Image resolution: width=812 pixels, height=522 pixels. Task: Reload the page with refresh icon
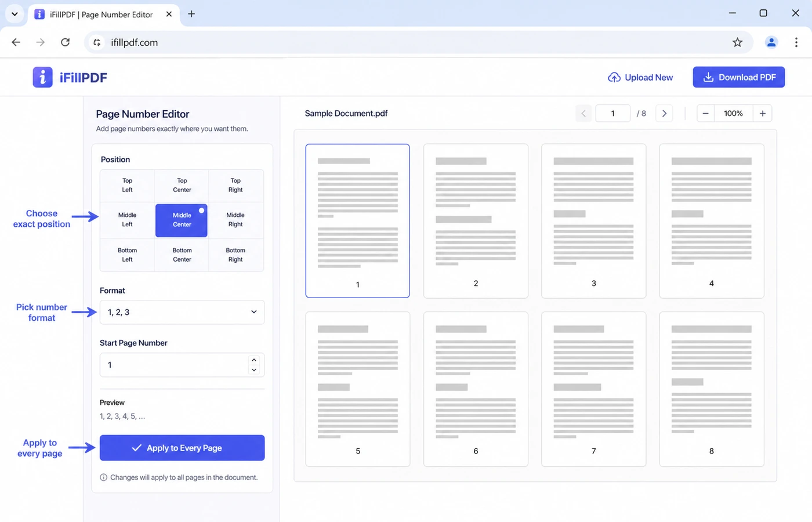(66, 42)
